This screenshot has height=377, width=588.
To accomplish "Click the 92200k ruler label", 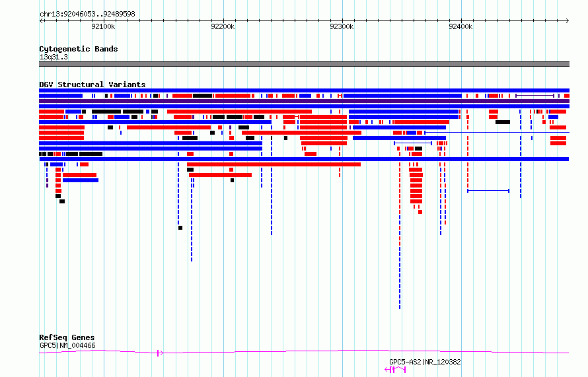I will [223, 26].
